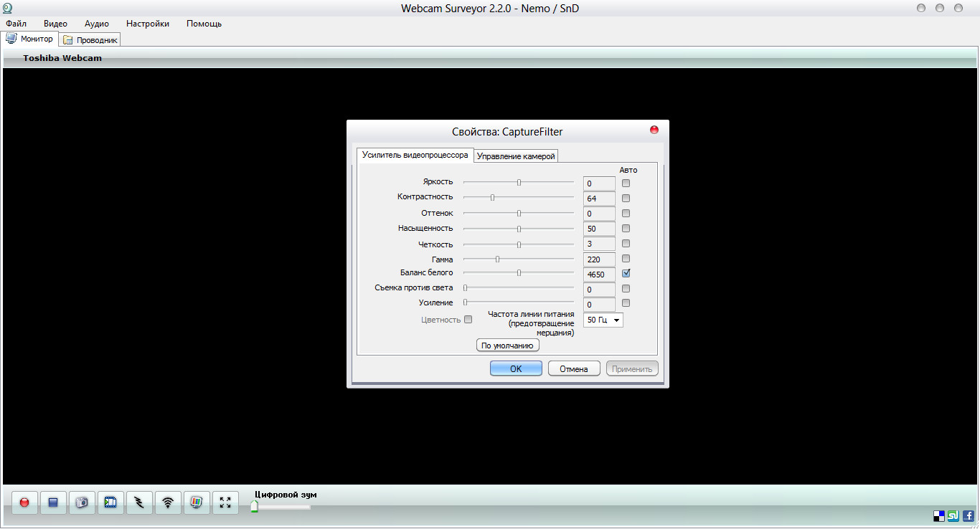Switch to the Проводник tab
Screen dimensions: 980x529
(90, 40)
